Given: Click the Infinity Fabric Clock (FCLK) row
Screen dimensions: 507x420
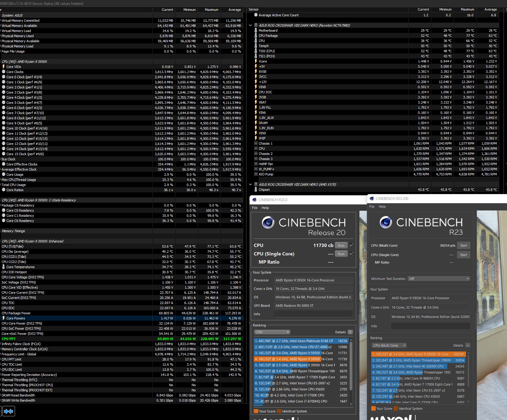Looking at the screenshot, I should (122, 344).
